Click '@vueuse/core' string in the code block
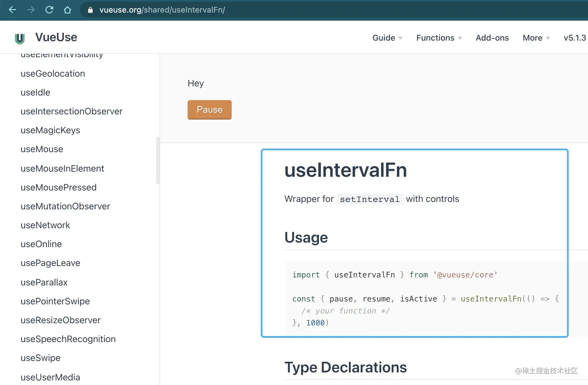Image resolution: width=588 pixels, height=385 pixels. click(465, 275)
